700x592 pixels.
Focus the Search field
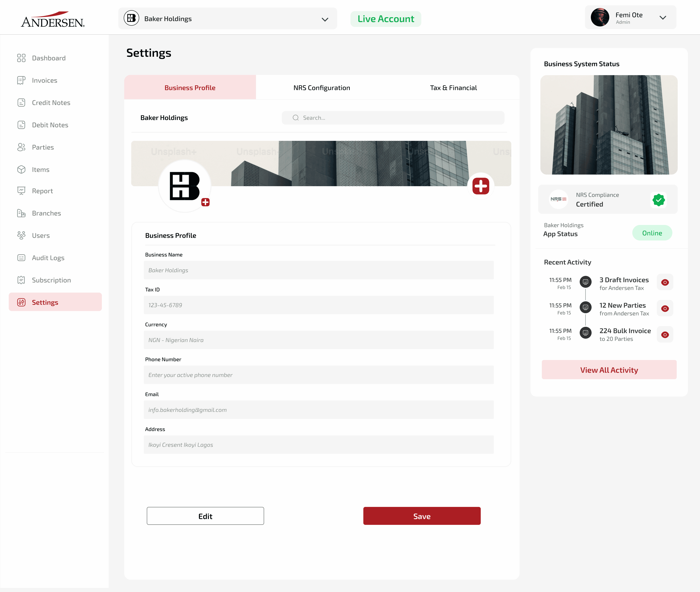pyautogui.click(x=393, y=118)
